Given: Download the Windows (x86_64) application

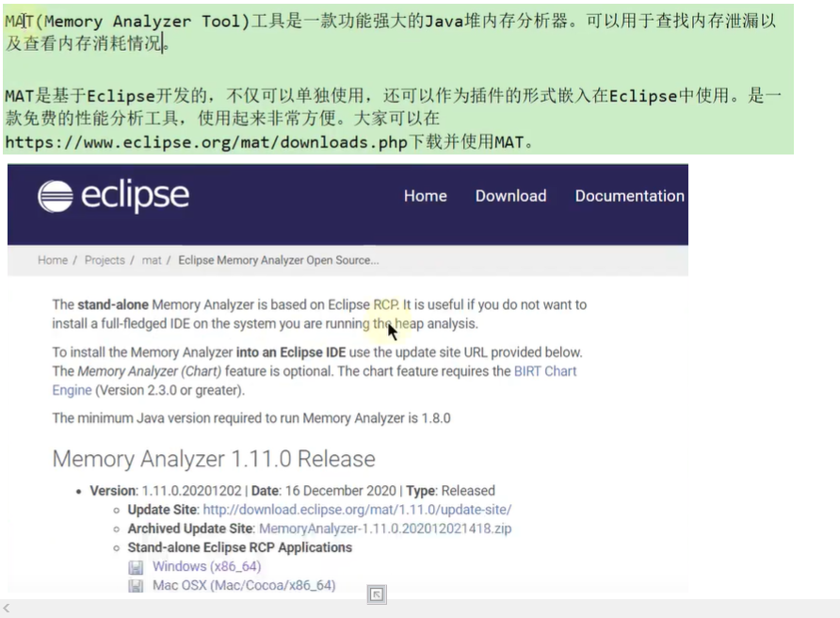Looking at the screenshot, I should [x=207, y=566].
